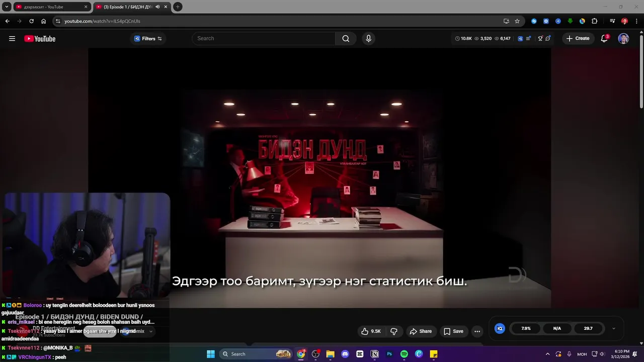Click the 3,520 views stat

click(x=483, y=38)
